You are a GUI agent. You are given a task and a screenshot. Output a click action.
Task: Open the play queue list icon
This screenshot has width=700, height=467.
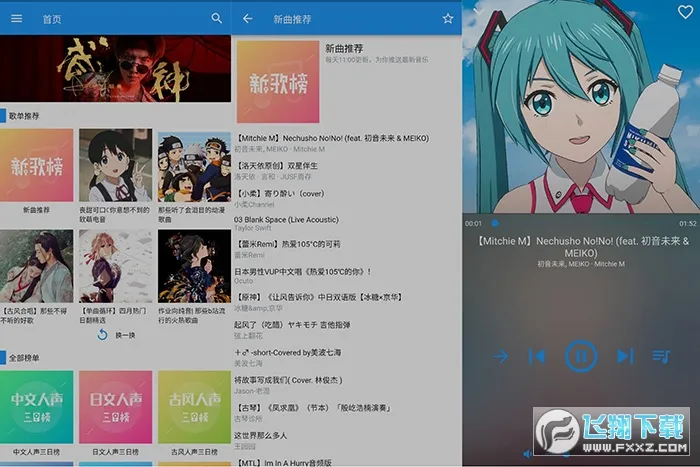pyautogui.click(x=661, y=355)
